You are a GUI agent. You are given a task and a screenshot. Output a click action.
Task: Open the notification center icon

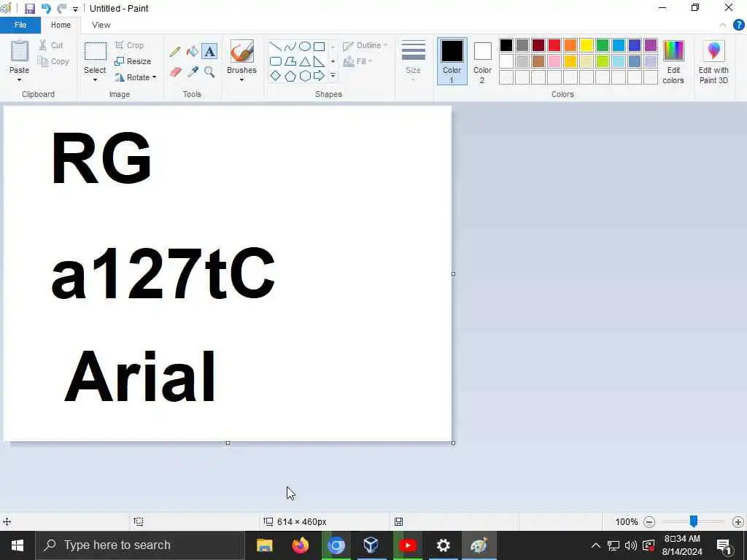(724, 545)
